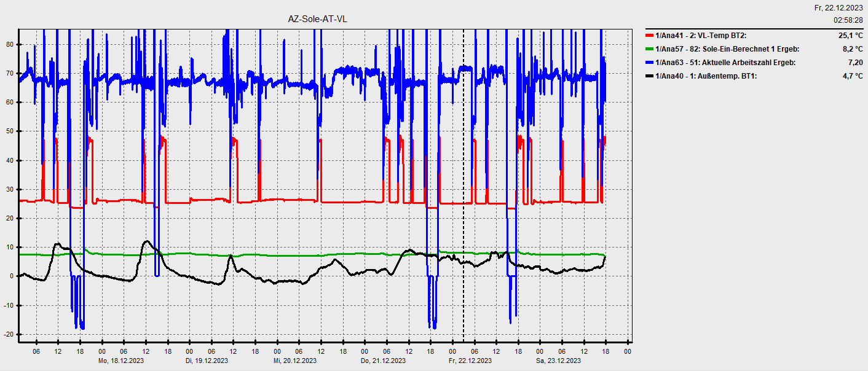Image resolution: width=868 pixels, height=371 pixels.
Task: Click the cursor date 'Fr, 22.12.2023' at top right
Action: click(x=838, y=8)
